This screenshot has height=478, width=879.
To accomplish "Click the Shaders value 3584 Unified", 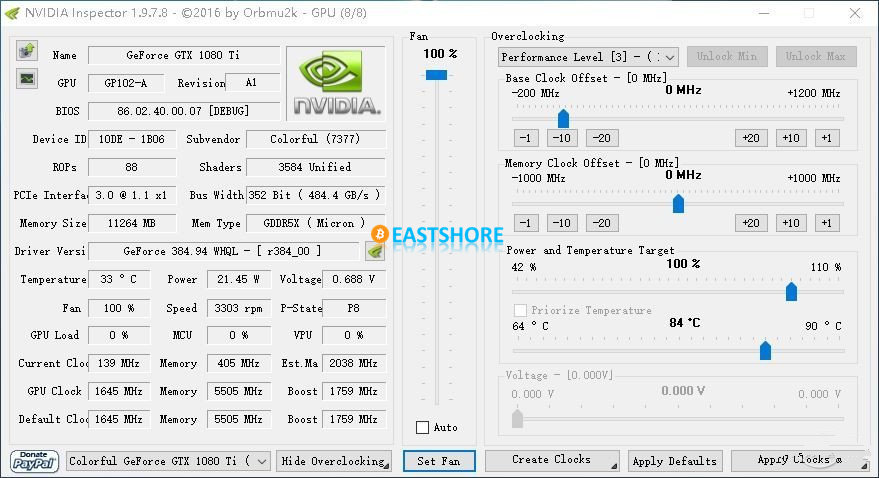I will [316, 167].
